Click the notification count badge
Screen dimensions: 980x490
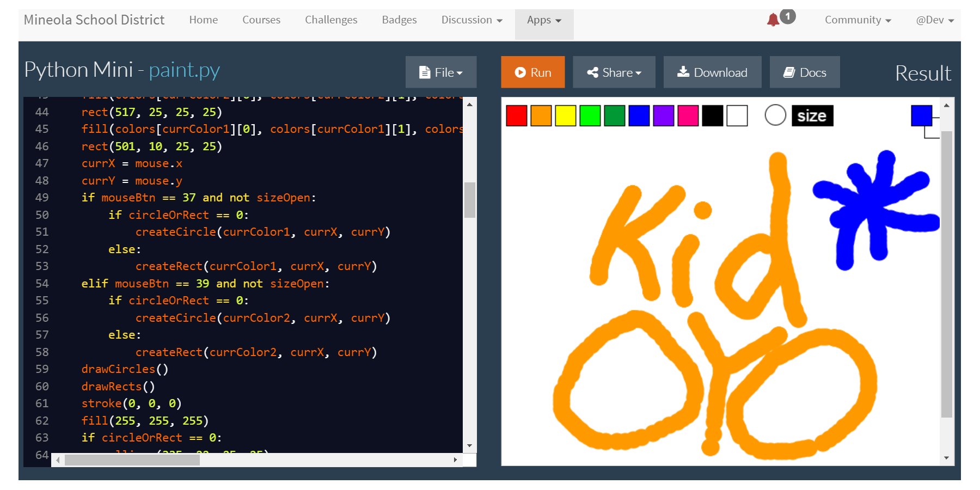point(787,16)
